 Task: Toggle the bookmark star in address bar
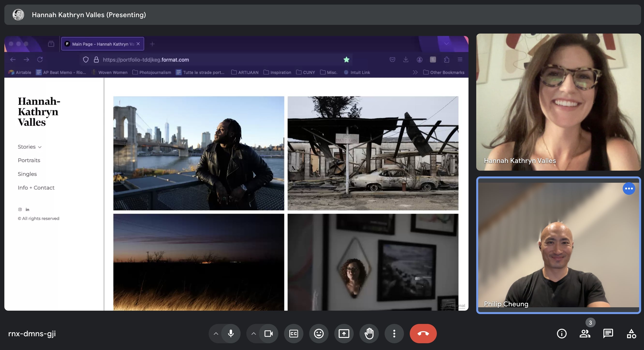[x=346, y=60]
